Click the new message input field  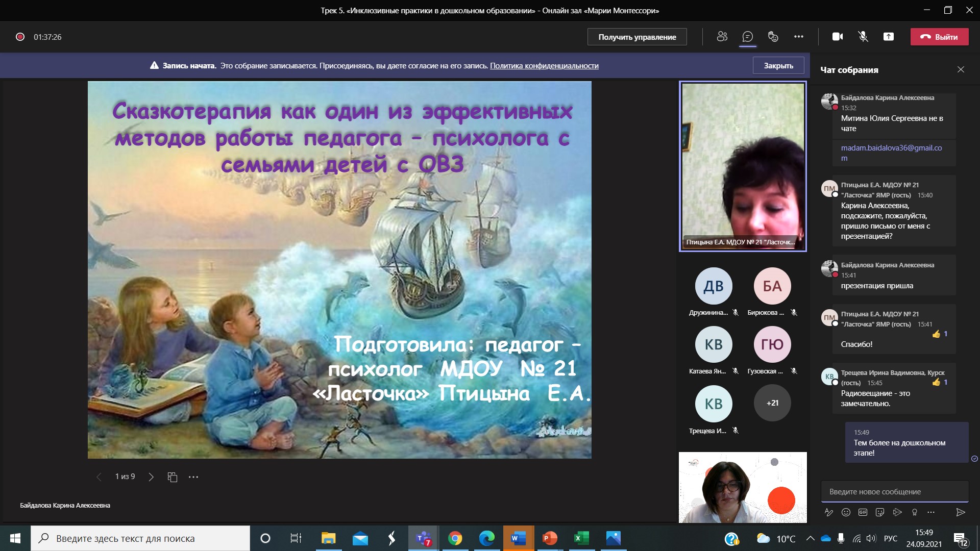(x=894, y=492)
